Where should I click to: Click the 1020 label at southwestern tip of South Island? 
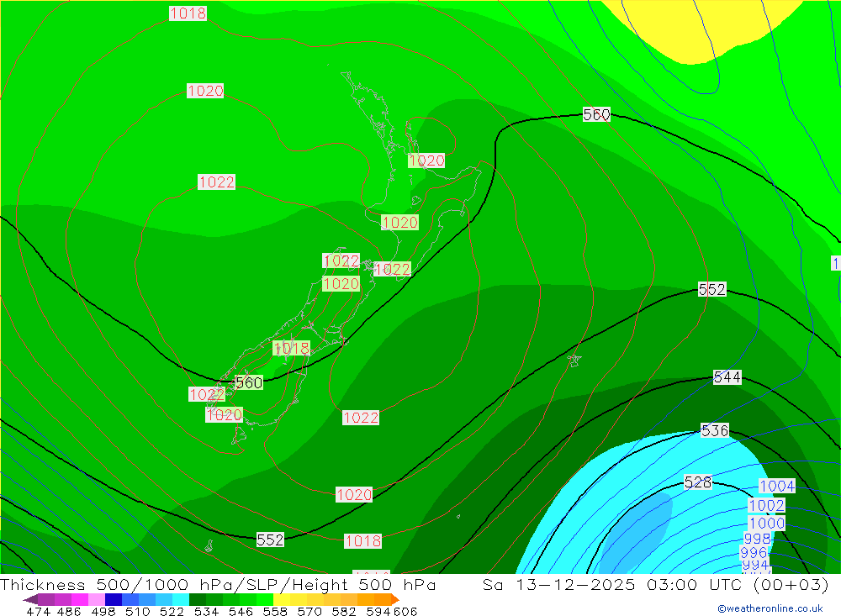(225, 415)
